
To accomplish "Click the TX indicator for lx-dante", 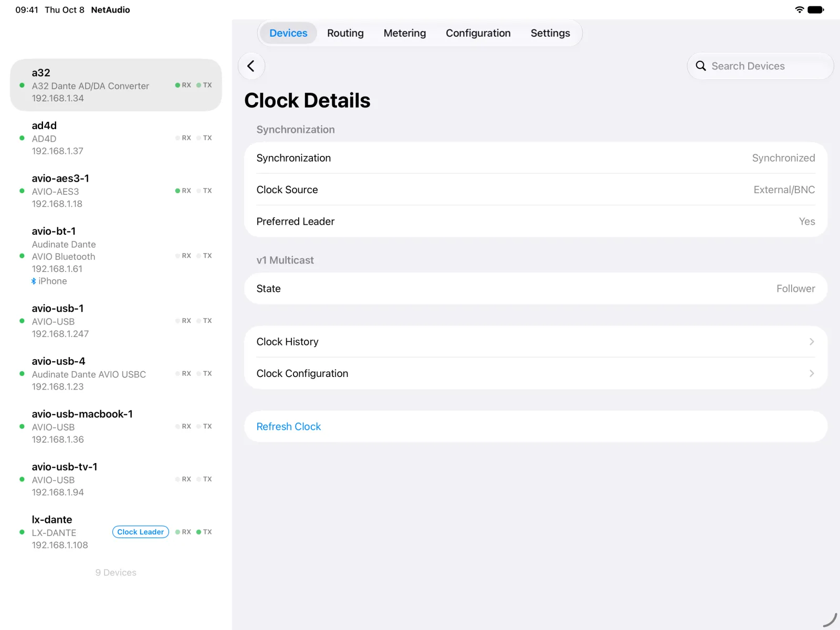I will (204, 532).
